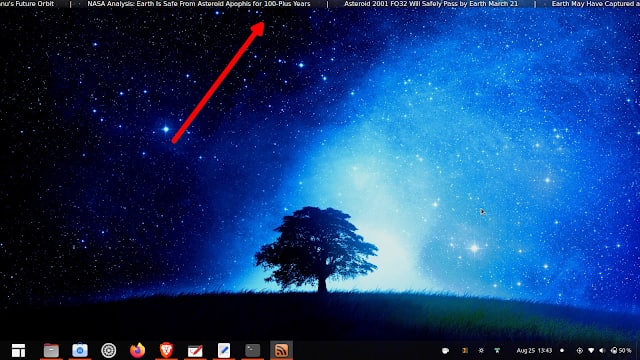
Task: Launch Firefox browser
Action: pyautogui.click(x=138, y=350)
